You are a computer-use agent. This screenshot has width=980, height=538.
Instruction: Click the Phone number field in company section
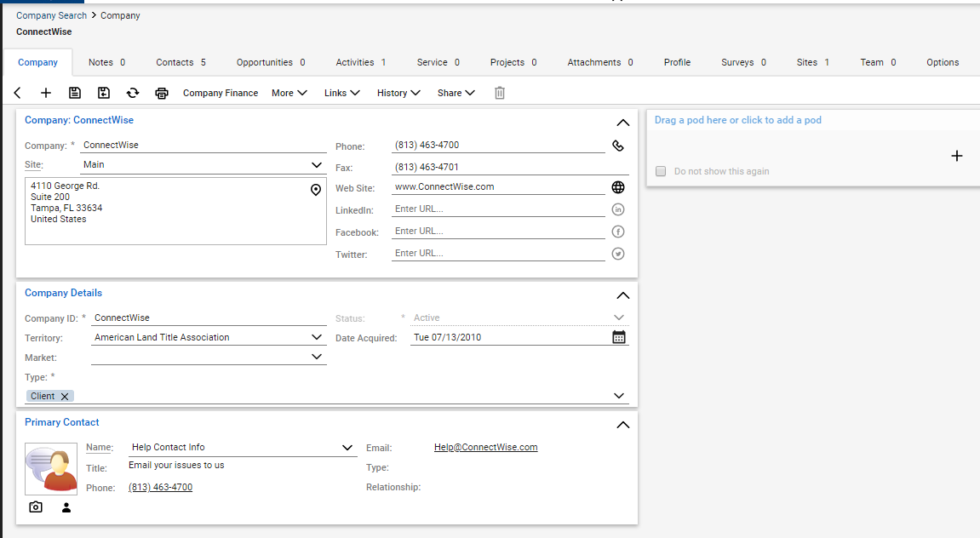click(498, 145)
